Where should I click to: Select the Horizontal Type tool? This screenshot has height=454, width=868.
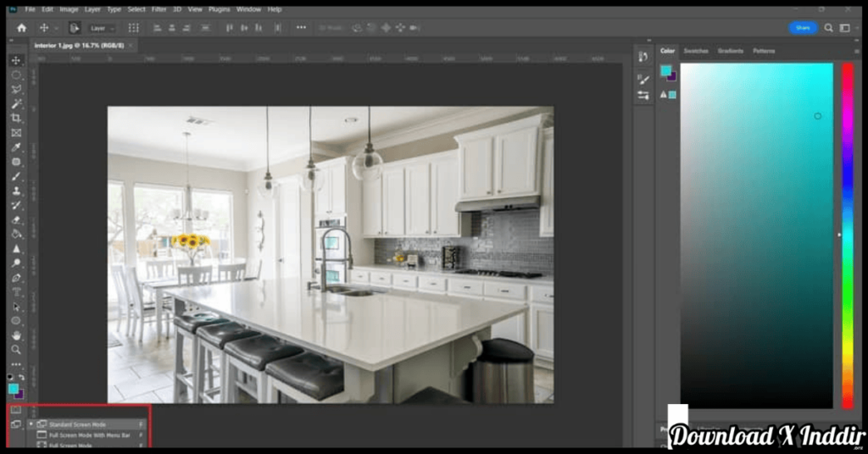(16, 291)
